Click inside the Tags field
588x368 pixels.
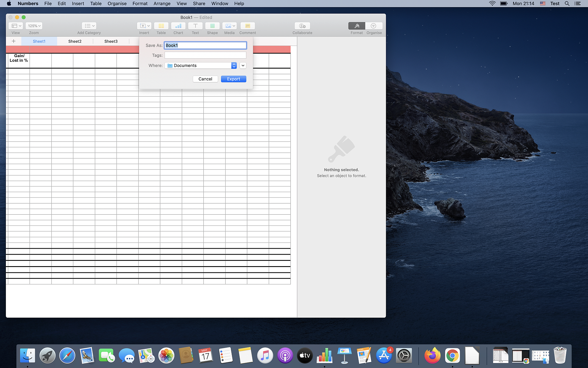205,55
